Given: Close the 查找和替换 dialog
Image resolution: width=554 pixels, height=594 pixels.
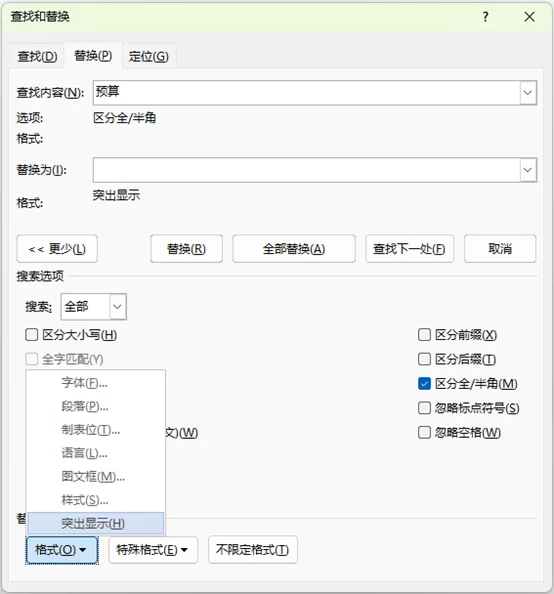Looking at the screenshot, I should (529, 17).
